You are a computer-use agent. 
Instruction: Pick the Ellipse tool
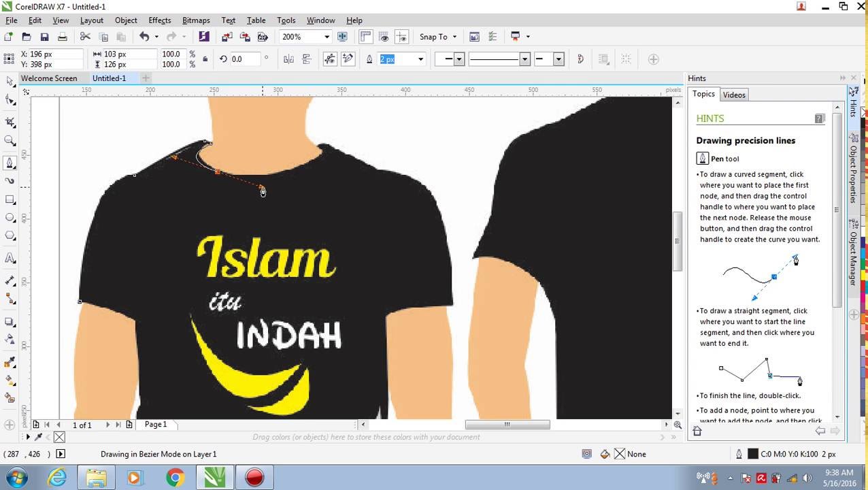coord(10,218)
